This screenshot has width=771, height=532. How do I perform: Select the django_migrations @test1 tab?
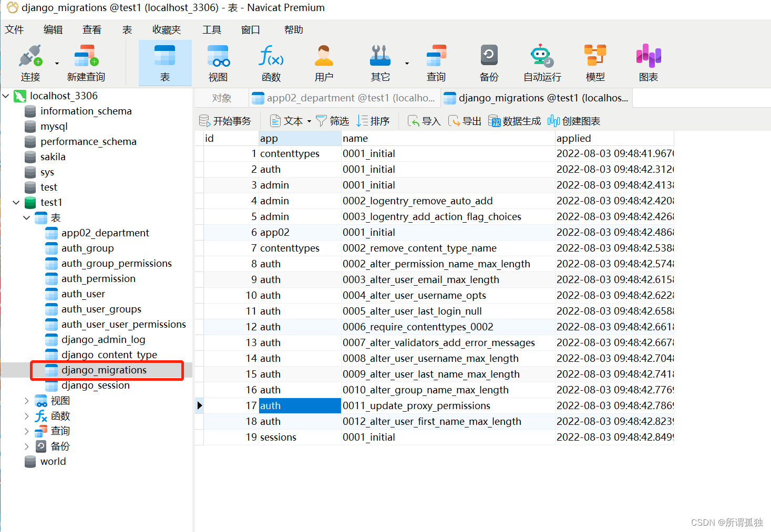pos(537,98)
